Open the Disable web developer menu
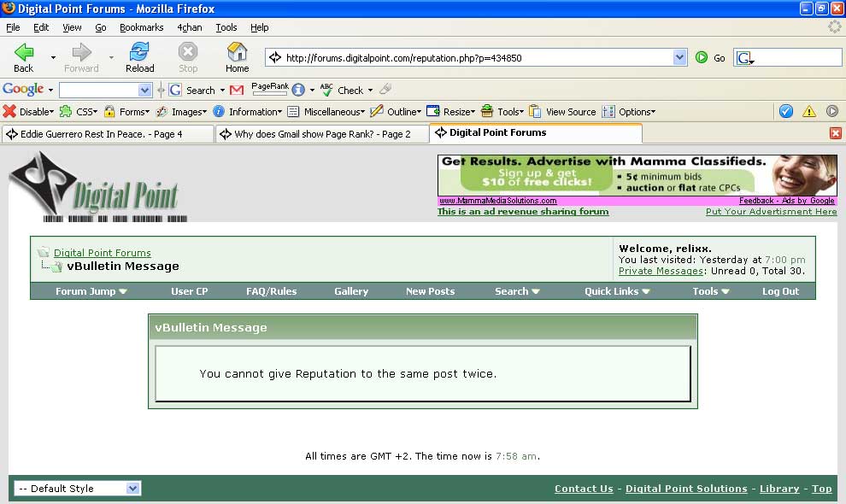 (x=28, y=112)
